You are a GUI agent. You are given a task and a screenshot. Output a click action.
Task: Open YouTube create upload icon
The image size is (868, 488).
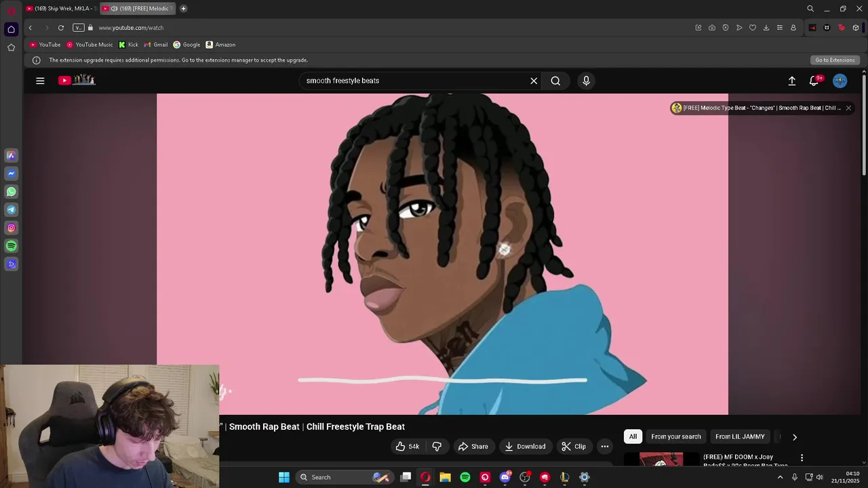(x=791, y=81)
